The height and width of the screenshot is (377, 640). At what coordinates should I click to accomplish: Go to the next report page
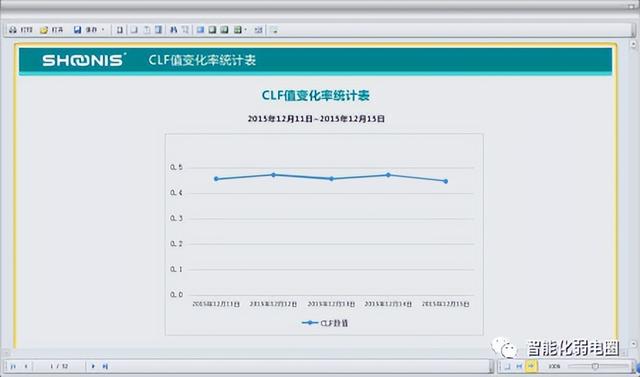(93, 366)
